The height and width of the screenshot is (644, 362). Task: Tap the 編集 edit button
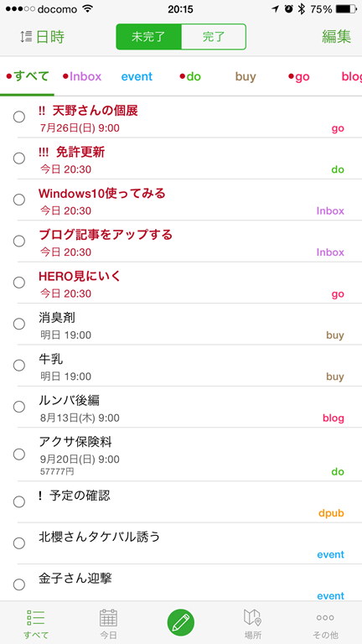coord(336,37)
